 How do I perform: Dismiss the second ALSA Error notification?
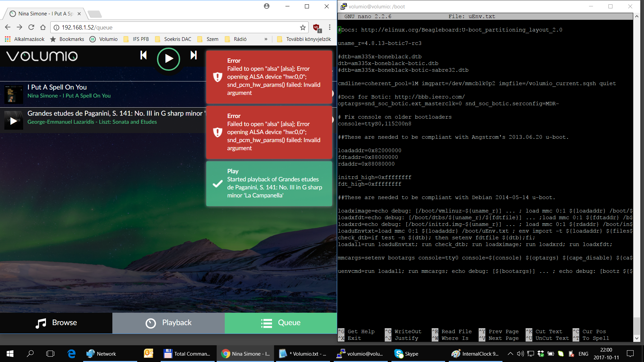point(269,132)
